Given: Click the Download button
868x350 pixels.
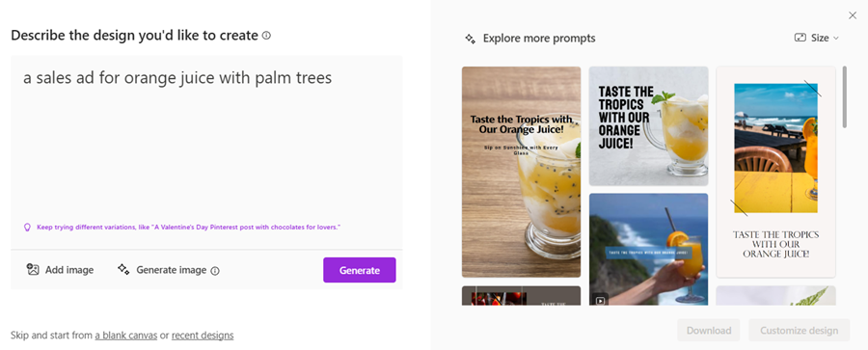Looking at the screenshot, I should pyautogui.click(x=709, y=331).
